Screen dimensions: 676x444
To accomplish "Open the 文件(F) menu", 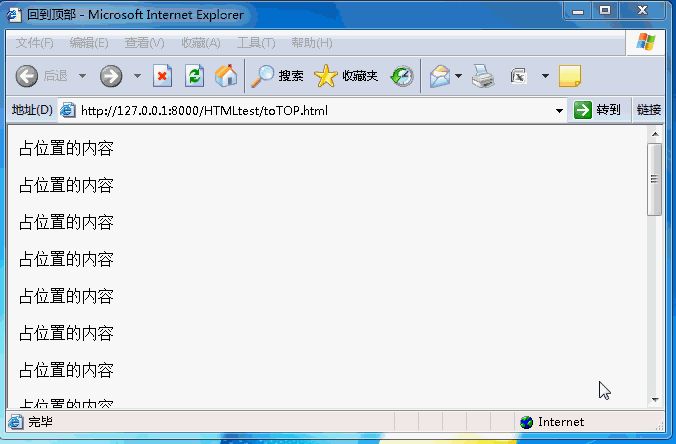I will coord(34,43).
